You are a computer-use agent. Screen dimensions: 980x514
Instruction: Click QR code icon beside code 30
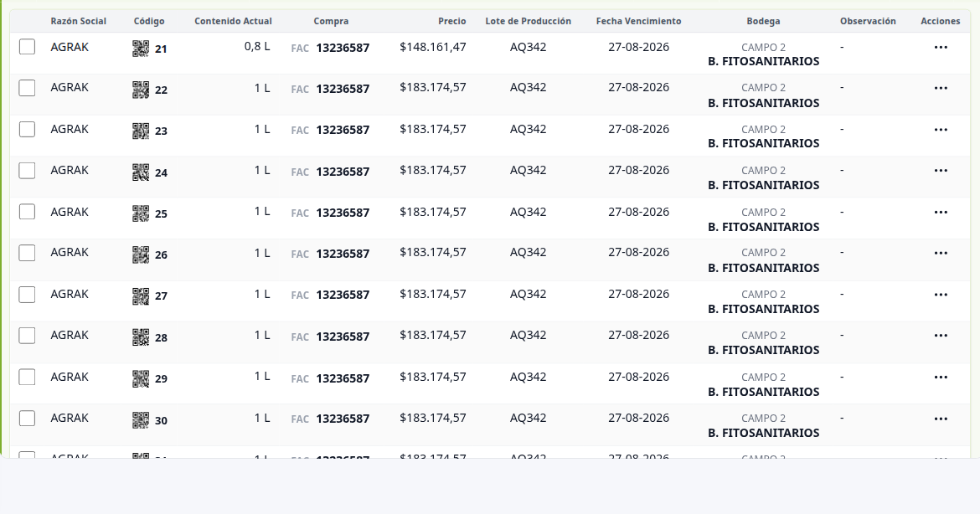pos(141,420)
